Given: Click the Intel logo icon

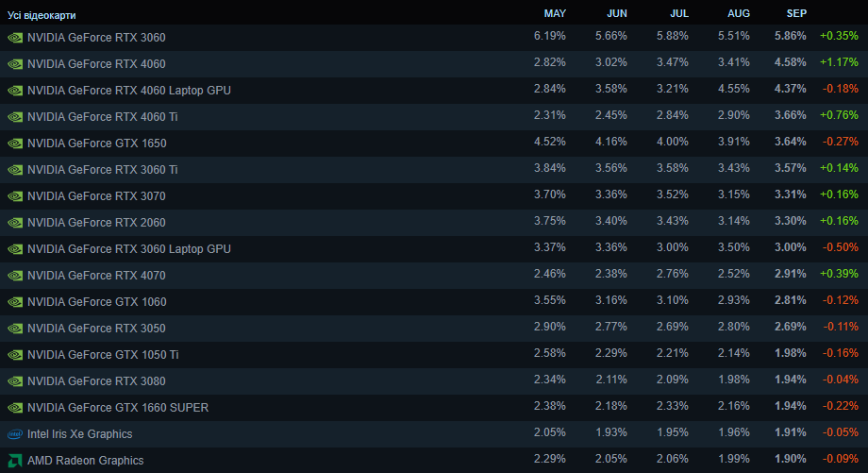Looking at the screenshot, I should 15,434.
